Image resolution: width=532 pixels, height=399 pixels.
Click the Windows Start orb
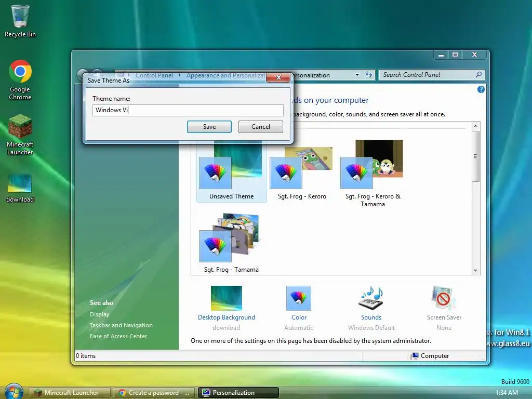pyautogui.click(x=14, y=392)
